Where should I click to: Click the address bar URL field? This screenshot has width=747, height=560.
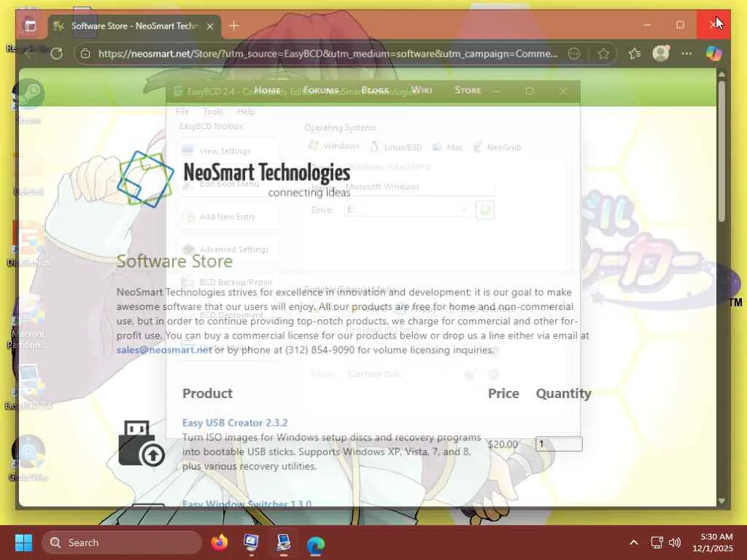(328, 53)
